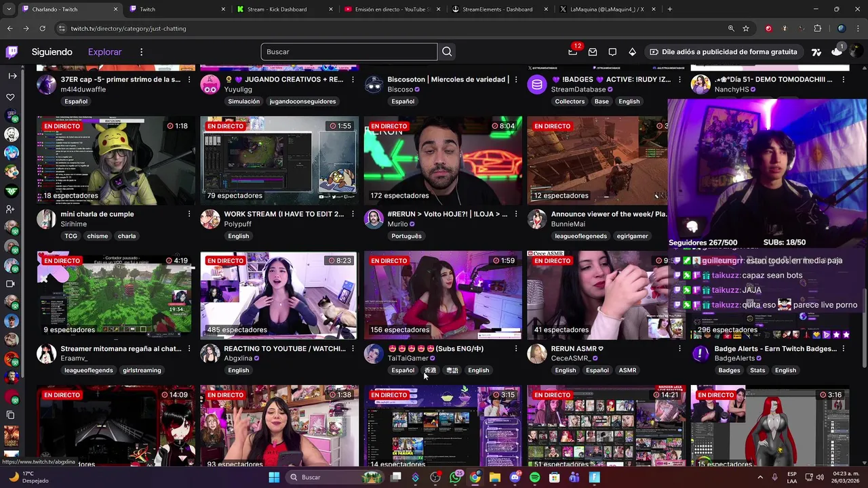Open options menu for RERUN ASMR card
The image size is (868, 488).
tap(679, 348)
